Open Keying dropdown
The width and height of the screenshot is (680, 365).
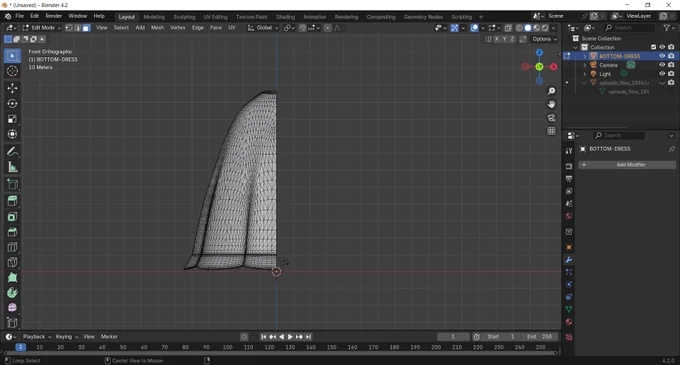(66, 336)
